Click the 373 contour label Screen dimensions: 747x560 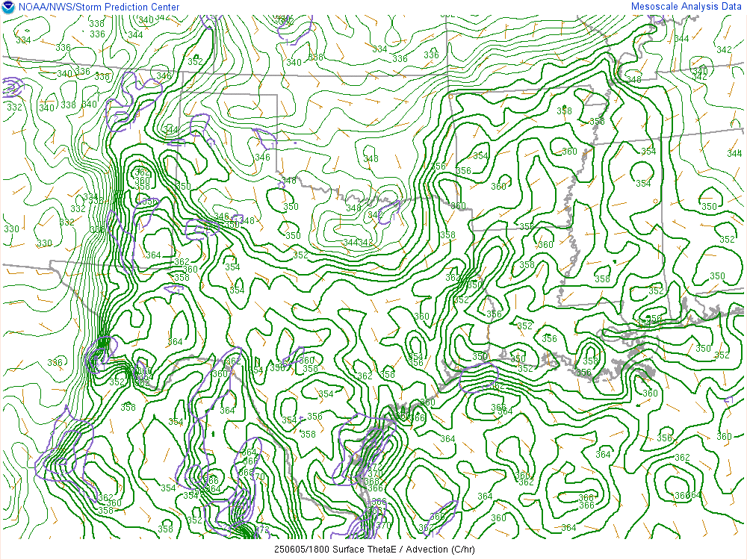click(262, 530)
